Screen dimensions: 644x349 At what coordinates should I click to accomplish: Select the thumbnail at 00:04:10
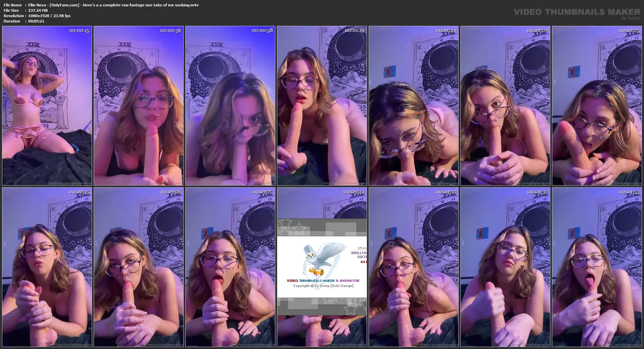point(414,267)
